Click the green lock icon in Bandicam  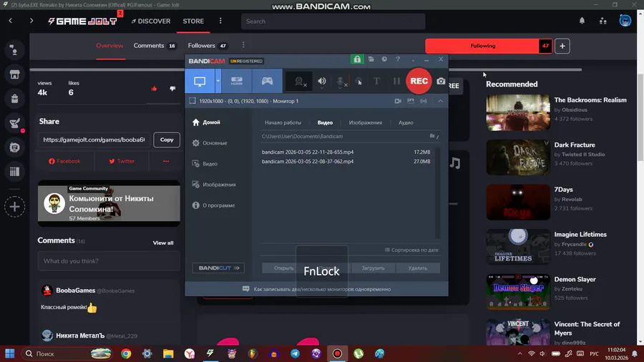coord(357,59)
